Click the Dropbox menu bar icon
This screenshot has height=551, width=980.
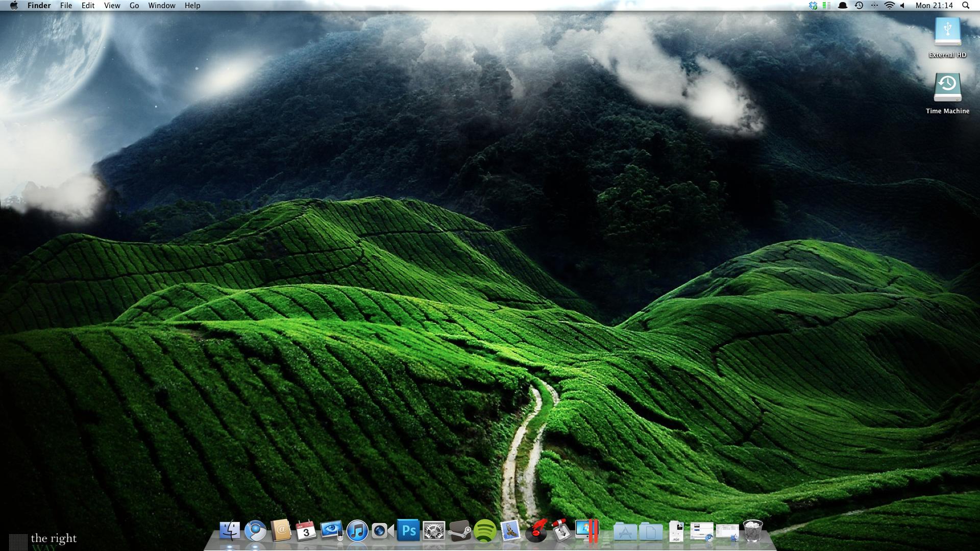[813, 6]
